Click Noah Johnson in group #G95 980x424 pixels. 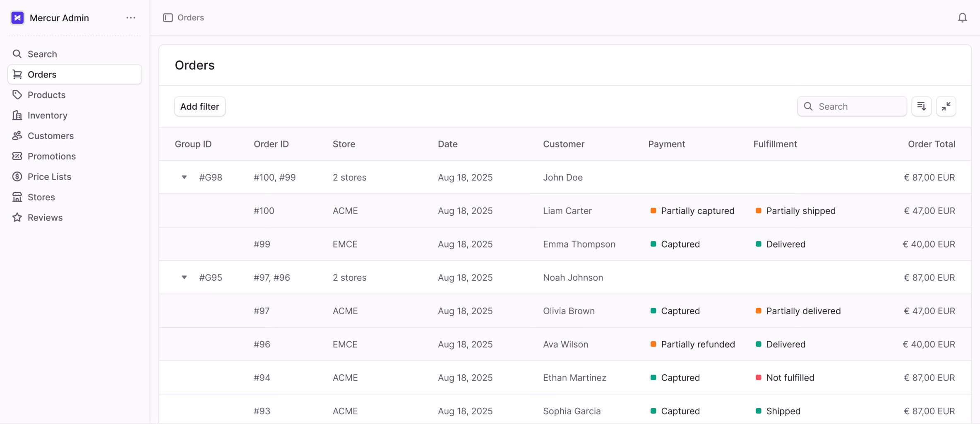[x=573, y=277]
